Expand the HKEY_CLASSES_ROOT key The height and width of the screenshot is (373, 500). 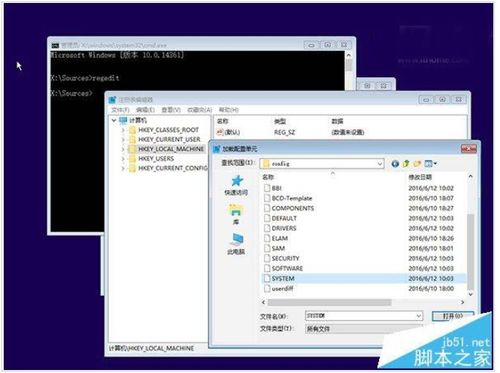pyautogui.click(x=123, y=130)
